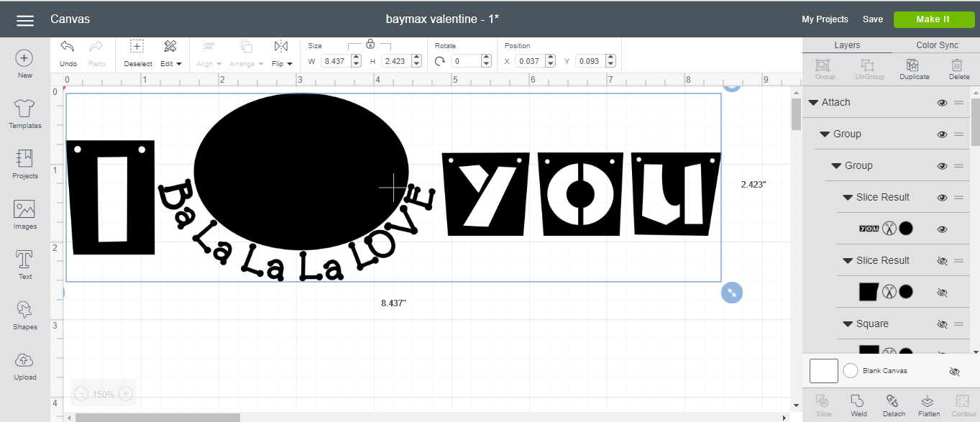This screenshot has height=422, width=980.
Task: Click the Contour tool
Action: tap(963, 405)
